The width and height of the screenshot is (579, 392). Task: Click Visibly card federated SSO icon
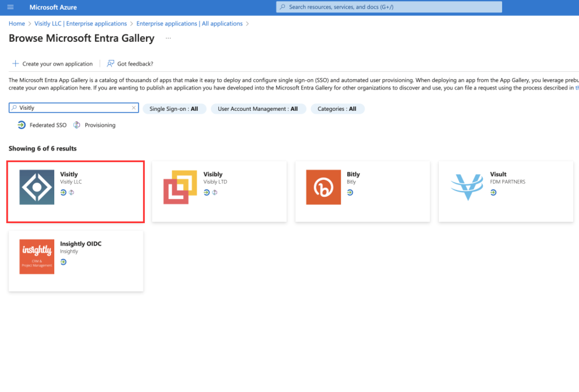coord(207,193)
